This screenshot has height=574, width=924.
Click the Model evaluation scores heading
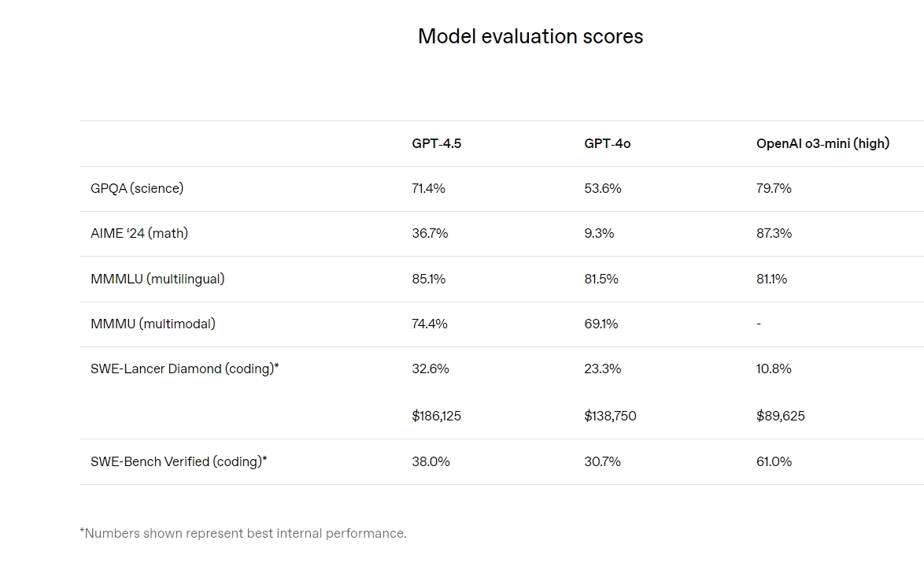530,36
